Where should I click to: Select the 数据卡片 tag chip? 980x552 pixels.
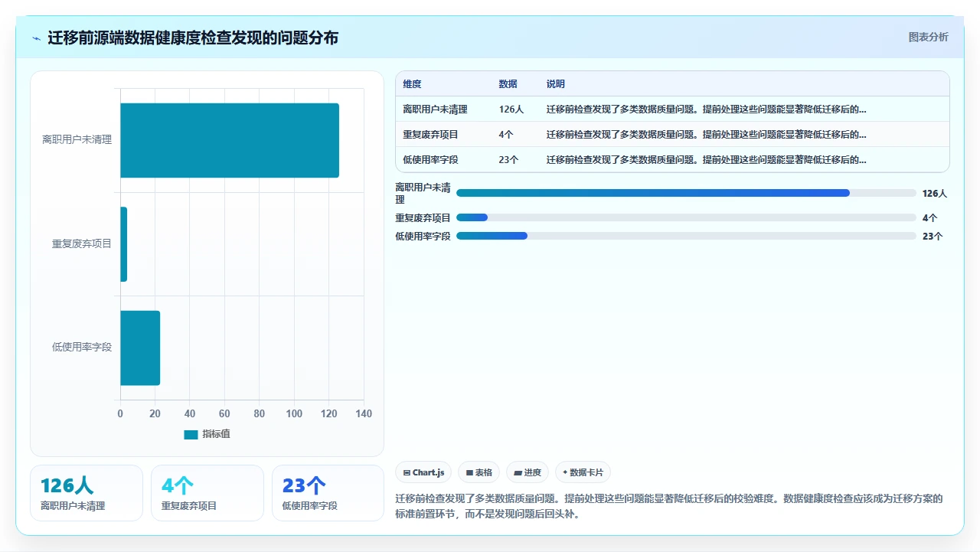click(583, 472)
